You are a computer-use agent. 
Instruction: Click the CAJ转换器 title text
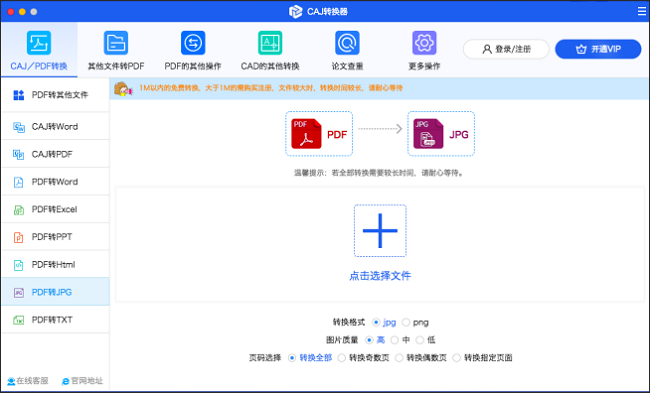(327, 12)
